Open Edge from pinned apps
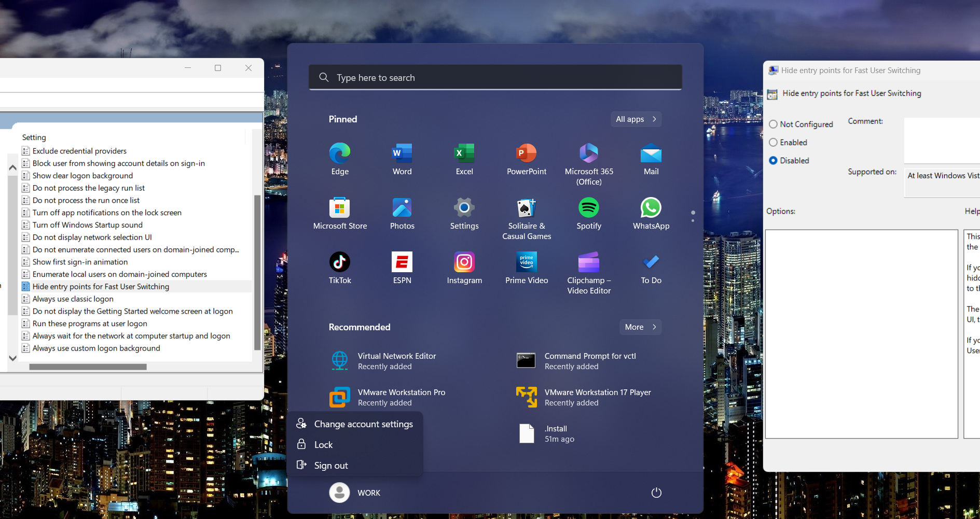Screen dimensions: 980x519 340,159
